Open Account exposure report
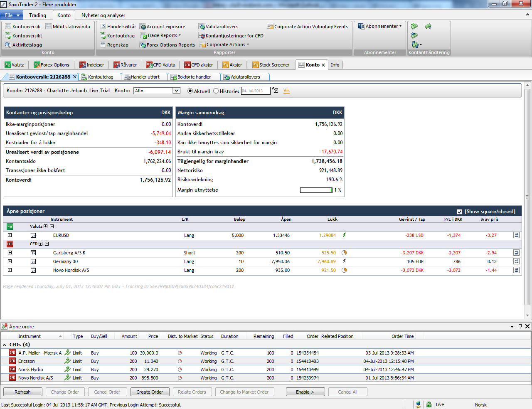The width and height of the screenshot is (532, 409). (162, 27)
